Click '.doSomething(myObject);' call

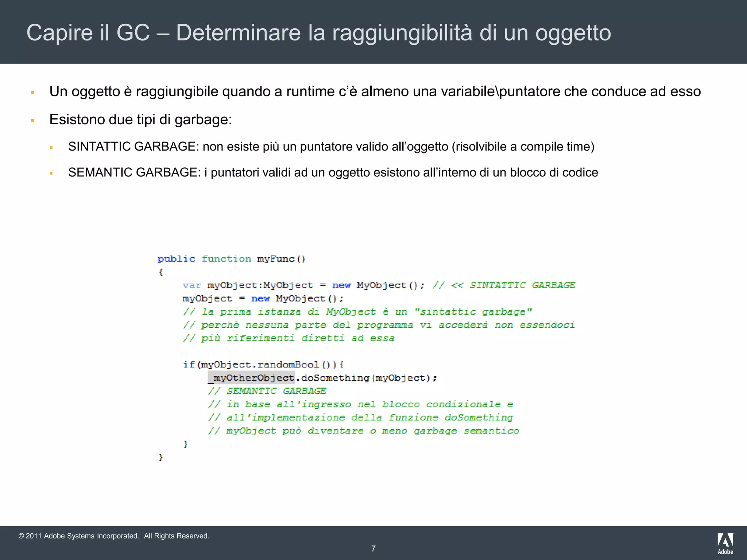point(366,378)
